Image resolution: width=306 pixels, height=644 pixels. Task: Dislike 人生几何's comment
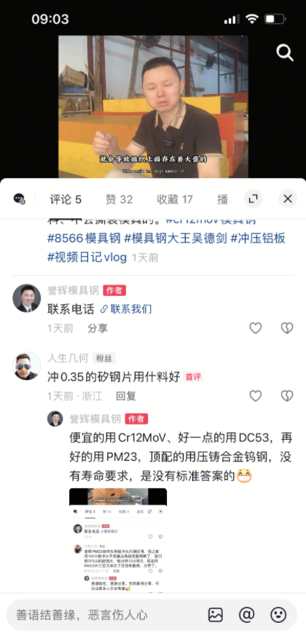287,396
